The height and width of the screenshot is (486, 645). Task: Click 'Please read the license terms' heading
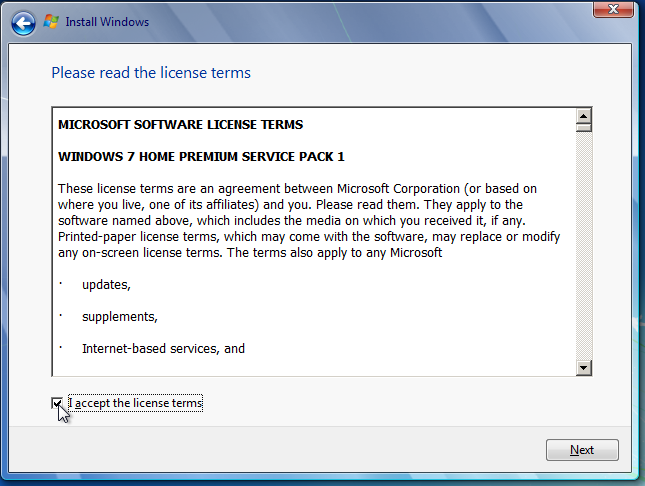(151, 73)
